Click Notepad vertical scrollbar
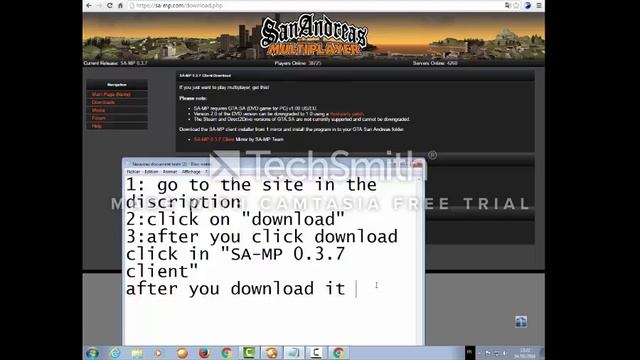This screenshot has height=360, width=640. (420, 260)
